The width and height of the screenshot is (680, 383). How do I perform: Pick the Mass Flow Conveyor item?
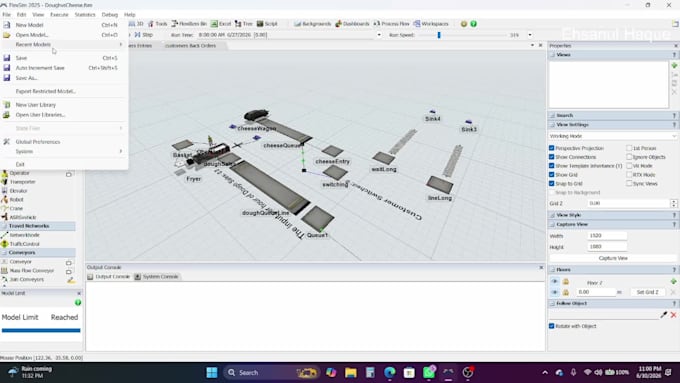(32, 271)
